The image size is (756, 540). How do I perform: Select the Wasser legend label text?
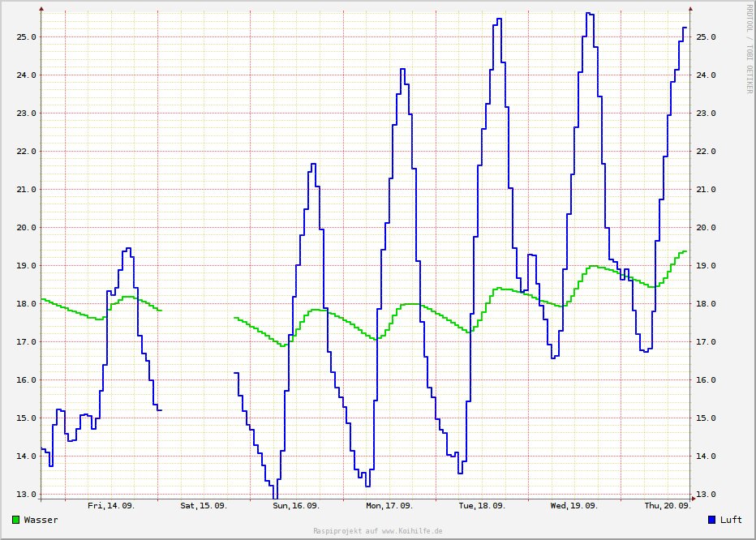tap(41, 520)
